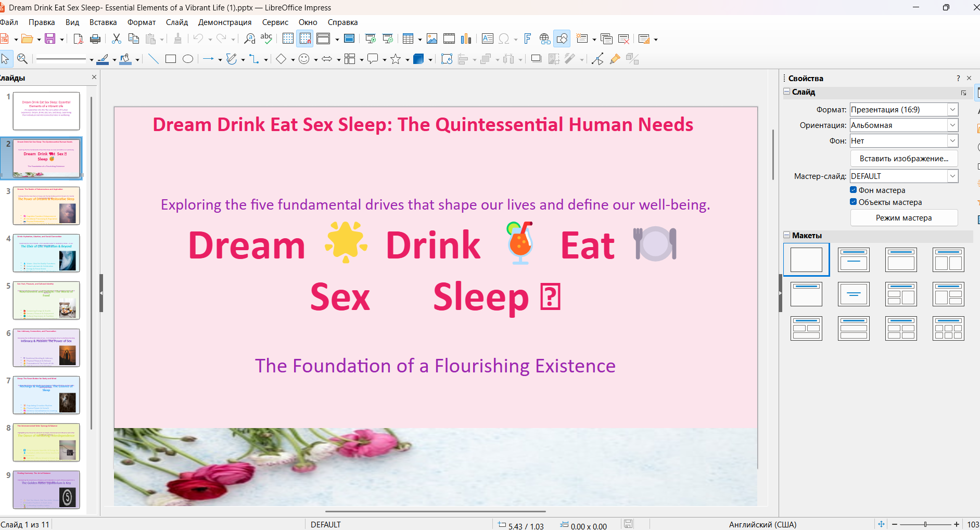Save the presentation with the floppy icon
Screen dimensions: 980x530
pos(50,39)
